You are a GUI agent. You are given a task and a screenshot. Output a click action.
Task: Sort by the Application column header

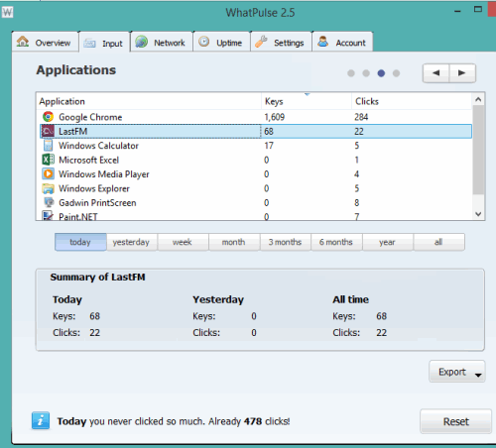click(x=149, y=101)
